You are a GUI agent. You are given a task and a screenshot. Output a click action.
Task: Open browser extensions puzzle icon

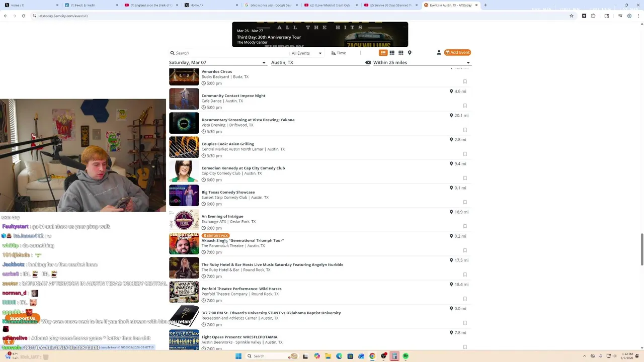[x=593, y=16]
